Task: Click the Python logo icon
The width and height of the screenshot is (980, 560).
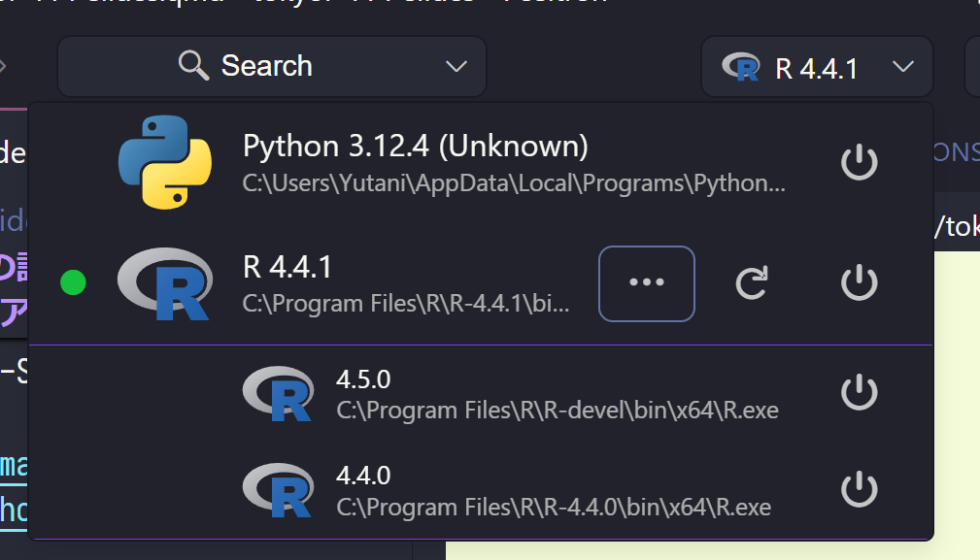Action: point(165,163)
